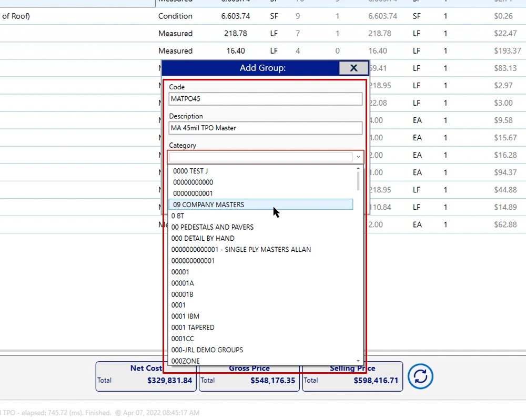
Task: Select the 0 BT list item
Action: 178,216
